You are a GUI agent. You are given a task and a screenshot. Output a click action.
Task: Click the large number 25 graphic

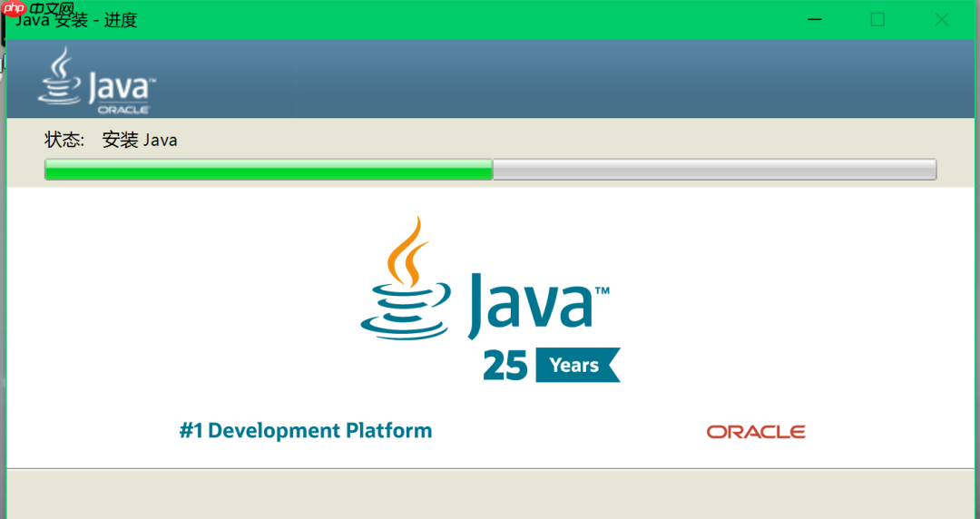point(505,366)
